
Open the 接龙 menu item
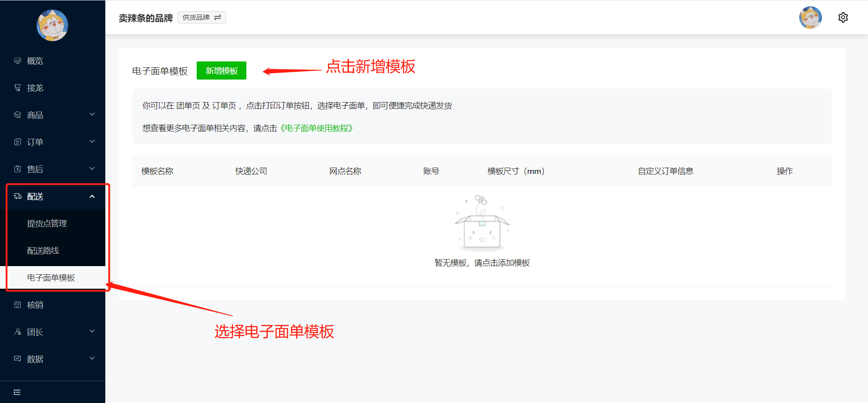[x=52, y=88]
